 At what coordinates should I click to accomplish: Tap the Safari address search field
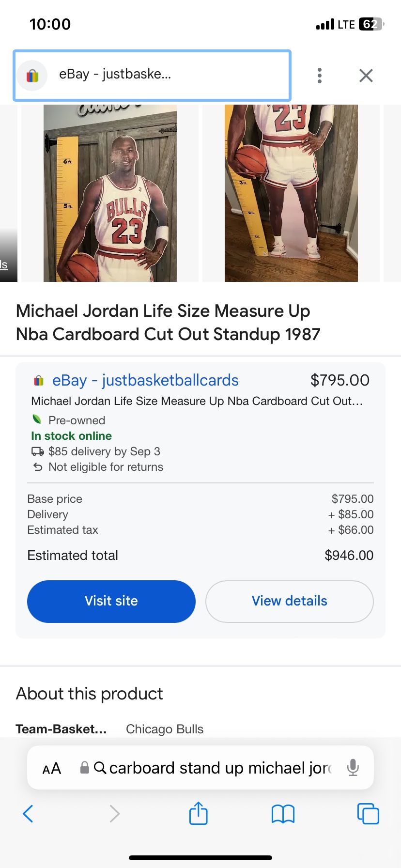[x=218, y=768]
